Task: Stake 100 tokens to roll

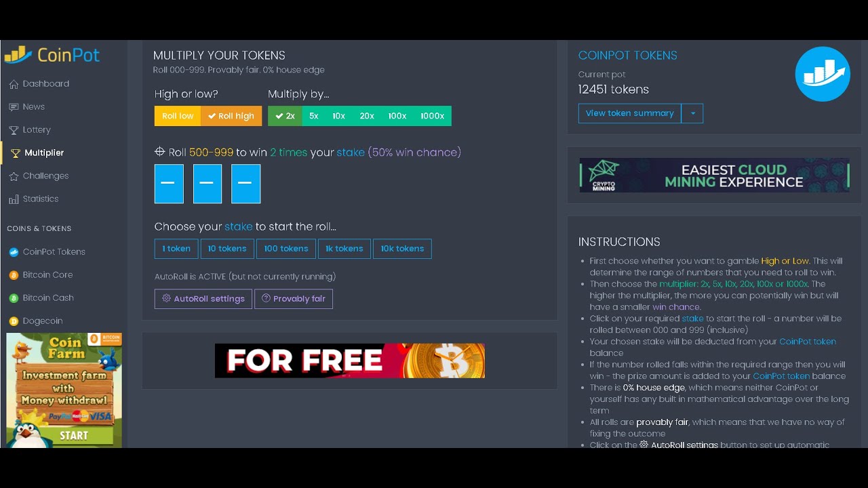Action: coord(286,249)
